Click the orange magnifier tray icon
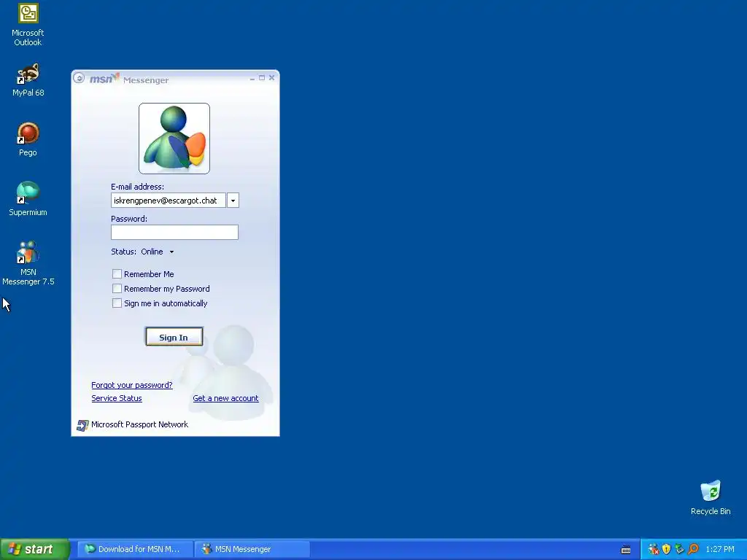 (693, 549)
